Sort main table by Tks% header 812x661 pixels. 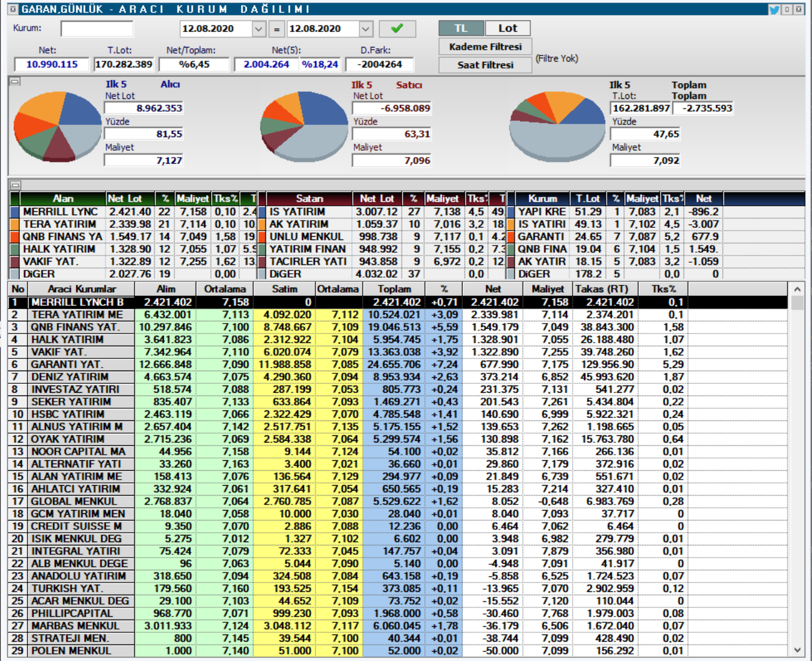pos(663,289)
